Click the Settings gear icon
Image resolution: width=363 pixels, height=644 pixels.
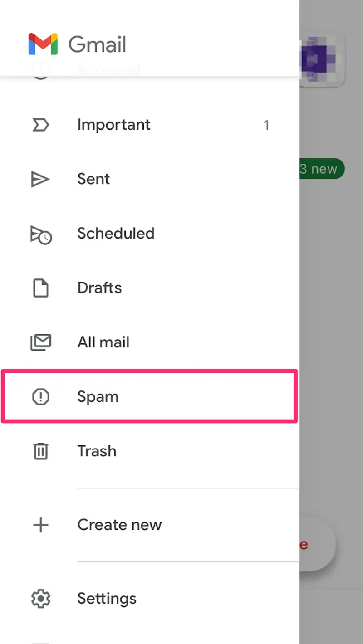point(41,599)
